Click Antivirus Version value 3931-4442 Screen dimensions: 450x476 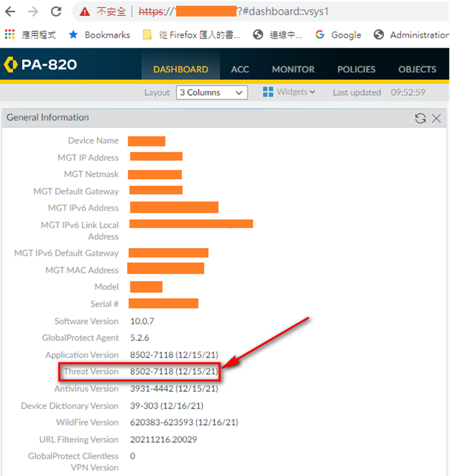click(174, 389)
